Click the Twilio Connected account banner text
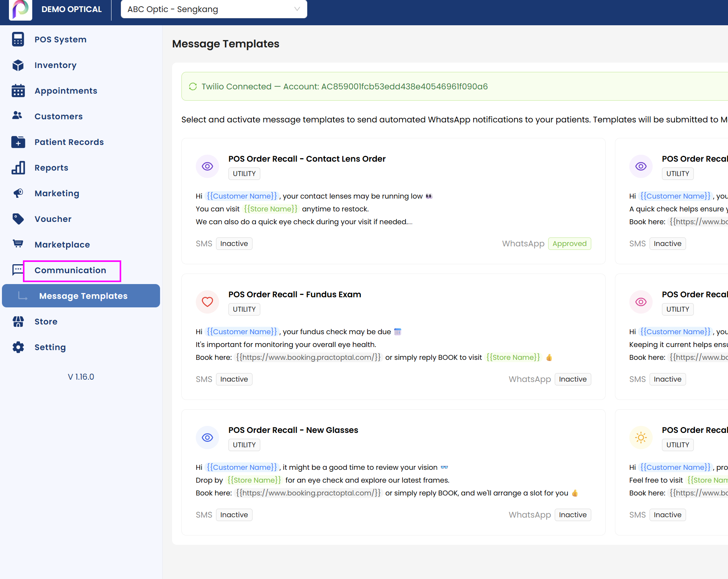 [x=345, y=86]
